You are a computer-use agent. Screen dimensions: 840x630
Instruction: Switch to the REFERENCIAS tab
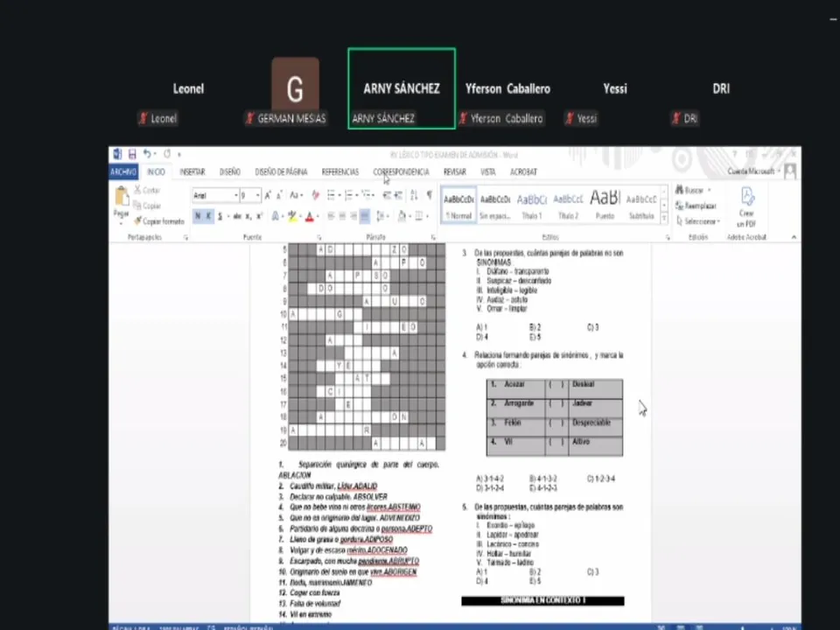pos(340,172)
